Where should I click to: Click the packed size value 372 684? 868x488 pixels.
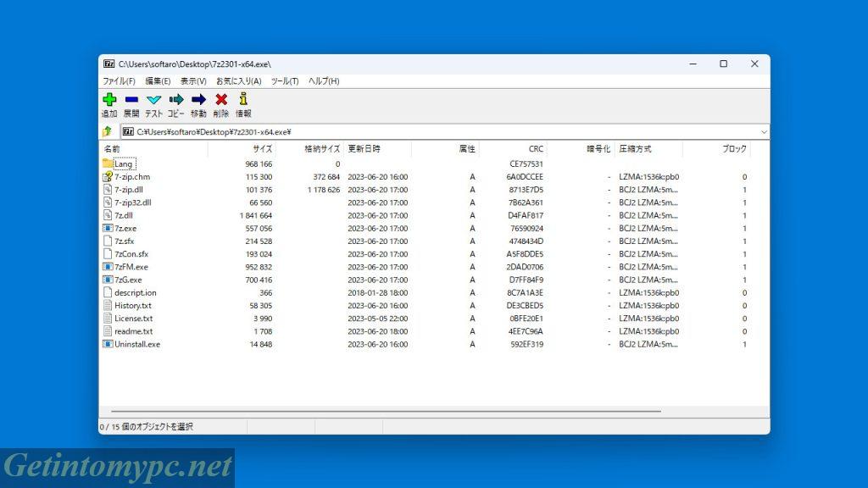coord(326,176)
